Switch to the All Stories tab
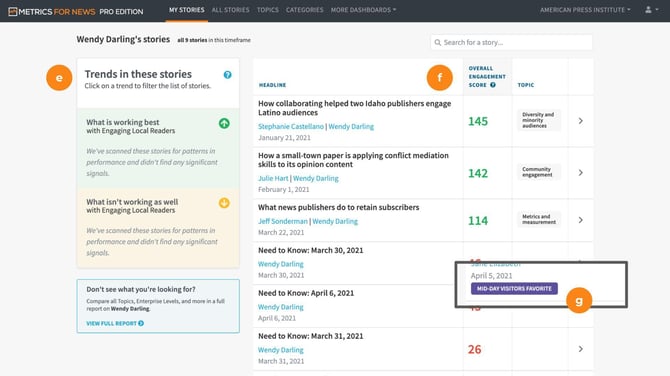The image size is (670, 376). 231,10
